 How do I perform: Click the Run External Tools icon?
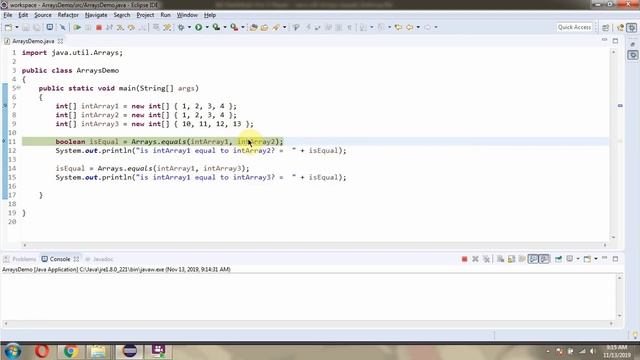tap(234, 27)
